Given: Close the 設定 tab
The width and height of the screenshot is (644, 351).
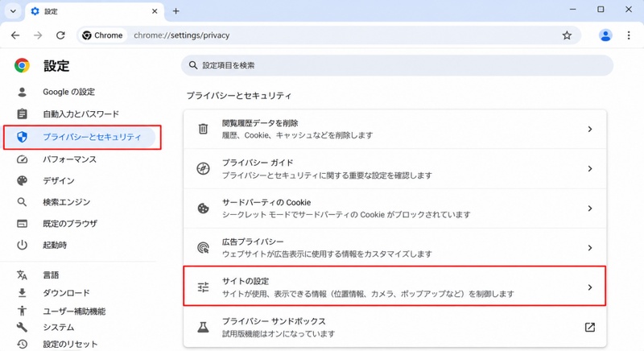Looking at the screenshot, I should point(155,11).
